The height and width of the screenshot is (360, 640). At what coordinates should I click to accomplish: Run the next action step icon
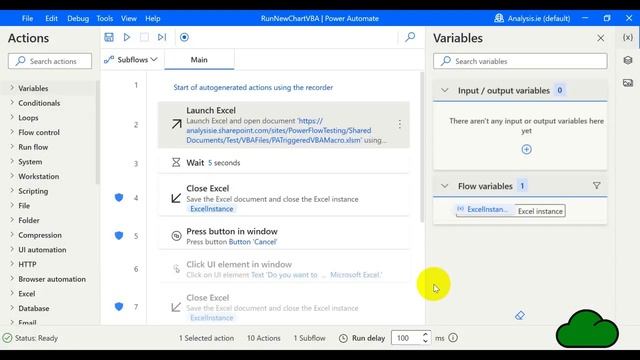(162, 37)
